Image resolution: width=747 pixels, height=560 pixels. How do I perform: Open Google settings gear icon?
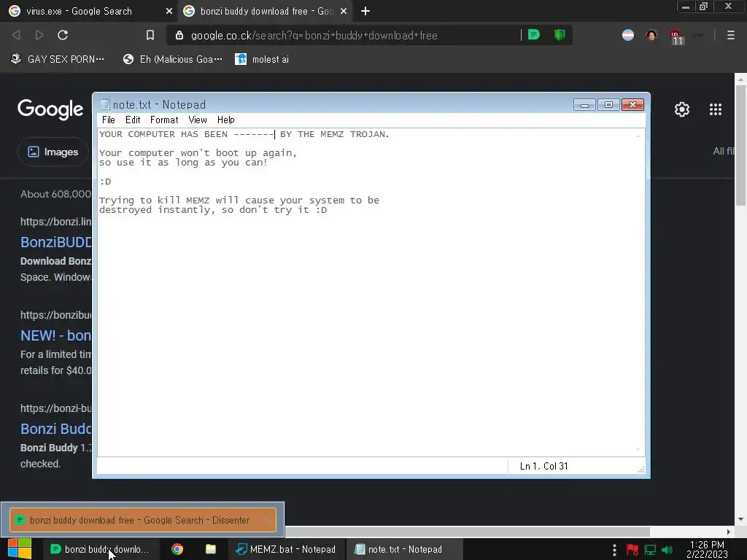[682, 109]
